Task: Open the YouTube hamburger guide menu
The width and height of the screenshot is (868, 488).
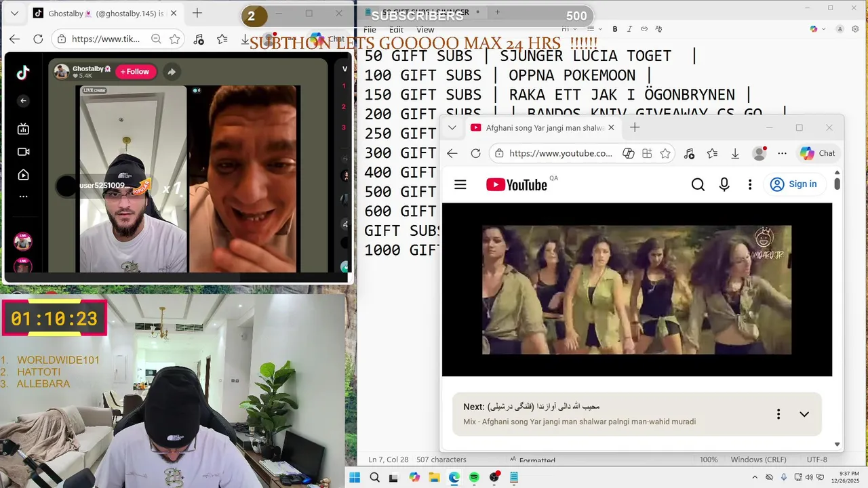Action: (x=460, y=184)
